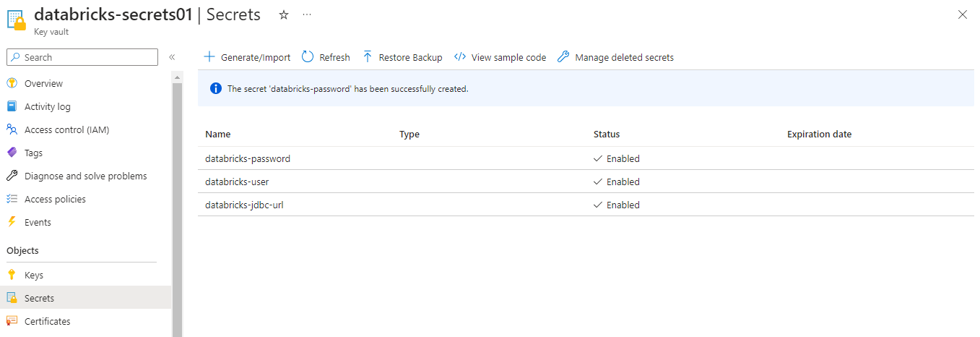Click the Refresh circular arrow icon
The height and width of the screenshot is (337, 980).
(308, 57)
